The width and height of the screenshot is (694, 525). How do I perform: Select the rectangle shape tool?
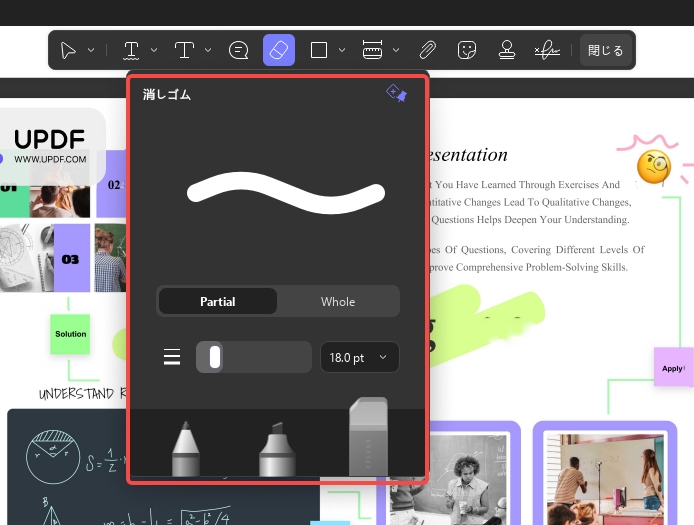tap(319, 50)
